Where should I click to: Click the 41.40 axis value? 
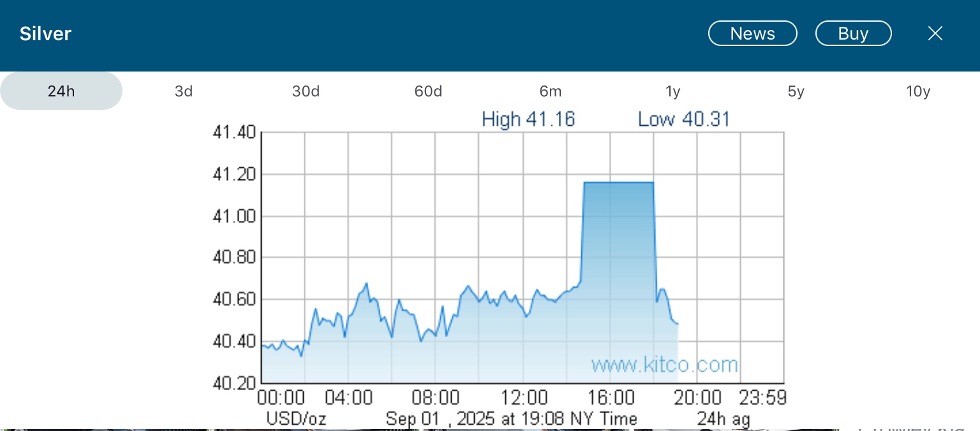pos(234,133)
